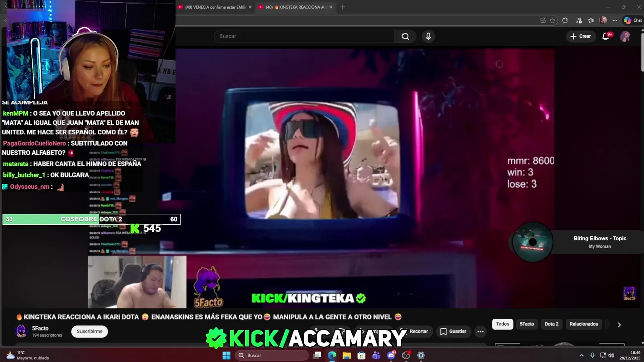Open the 5Facto channel name link
Screen dimensions: 644x362
[x=40, y=328]
